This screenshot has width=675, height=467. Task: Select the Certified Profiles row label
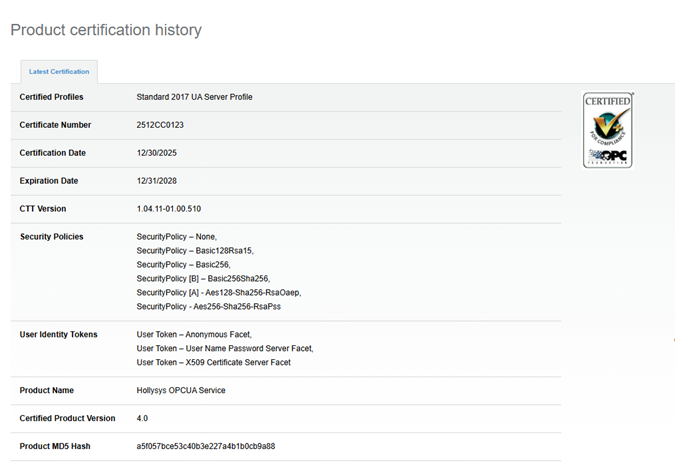click(x=52, y=97)
